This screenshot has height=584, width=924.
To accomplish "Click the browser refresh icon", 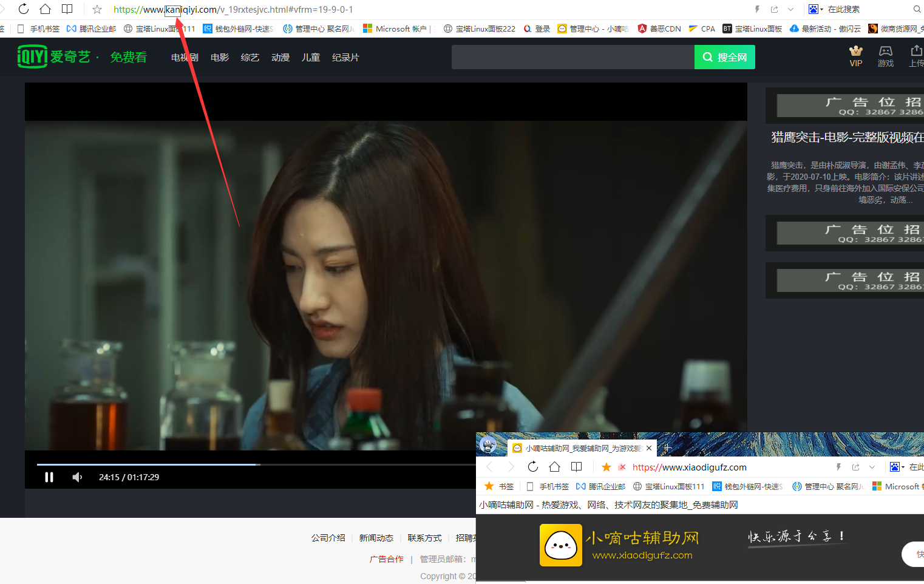I will 23,9.
